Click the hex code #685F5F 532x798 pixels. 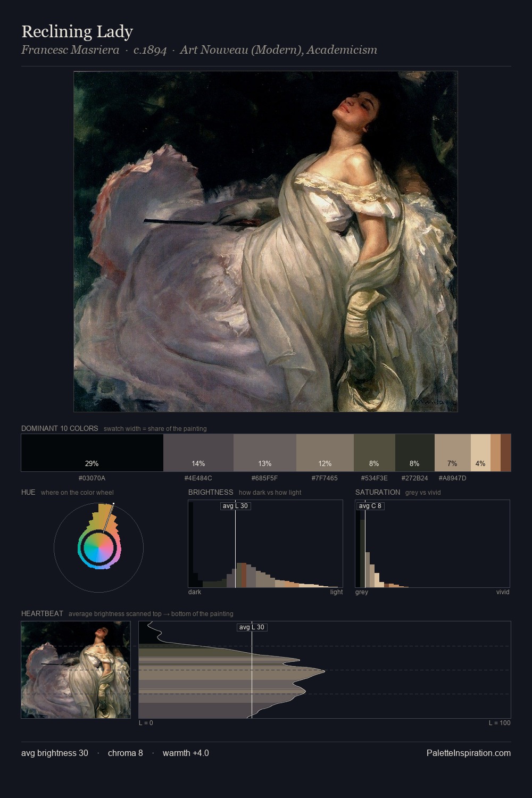(x=265, y=478)
